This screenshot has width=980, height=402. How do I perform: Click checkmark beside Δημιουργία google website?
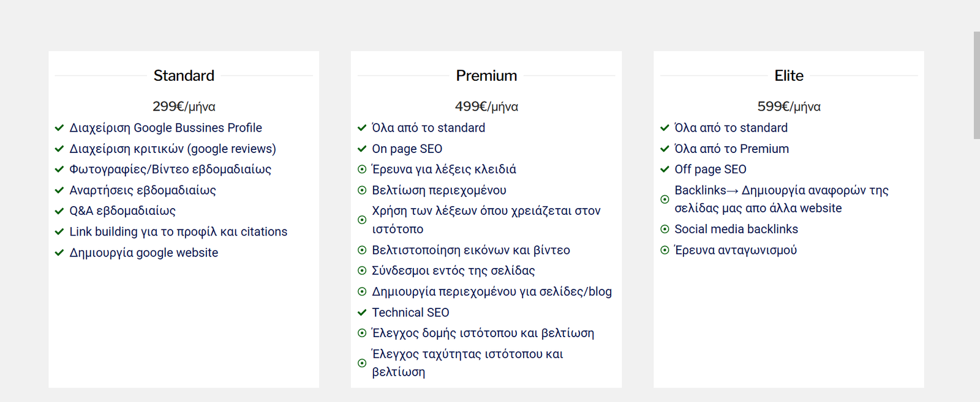(59, 253)
